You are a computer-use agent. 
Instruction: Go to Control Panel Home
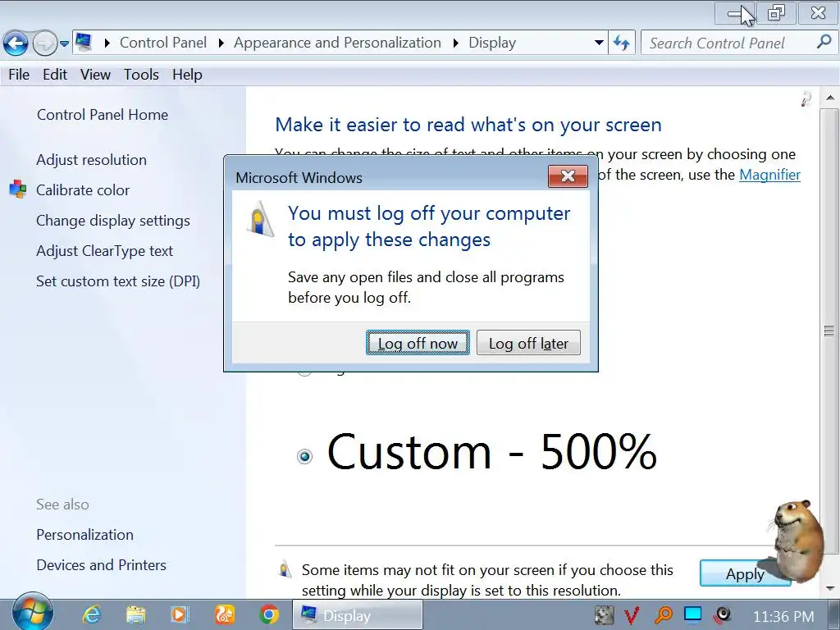pyautogui.click(x=103, y=115)
